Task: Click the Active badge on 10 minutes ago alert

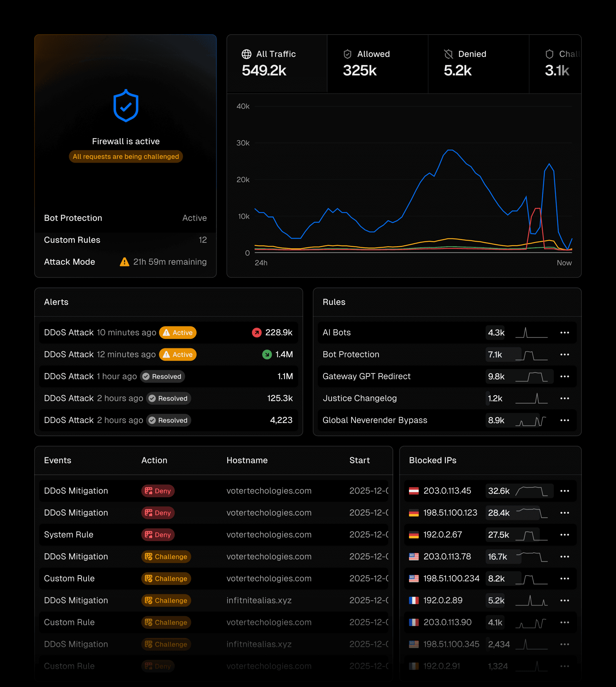Action: 178,333
